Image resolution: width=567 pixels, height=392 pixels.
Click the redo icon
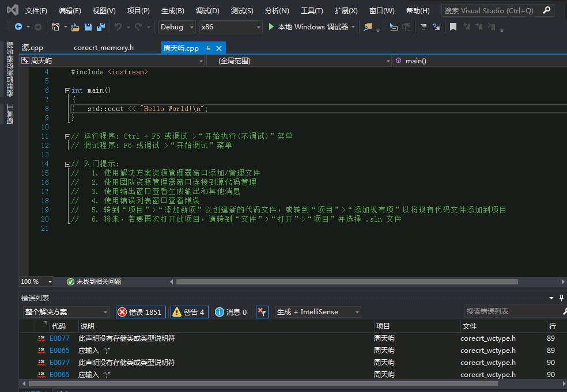click(138, 26)
